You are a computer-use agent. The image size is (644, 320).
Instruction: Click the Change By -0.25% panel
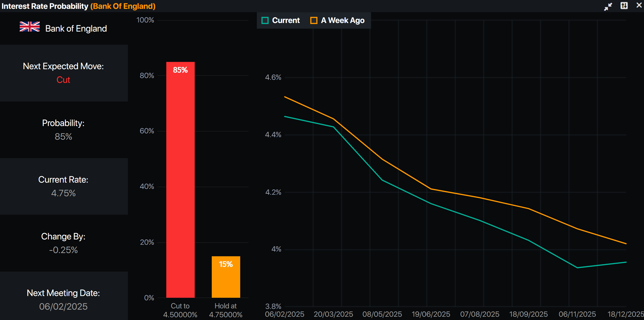[63, 243]
